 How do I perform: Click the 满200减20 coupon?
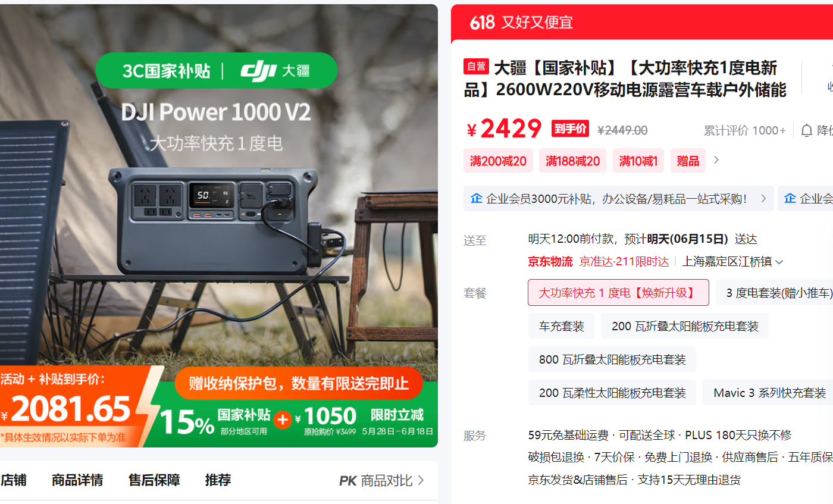[498, 161]
